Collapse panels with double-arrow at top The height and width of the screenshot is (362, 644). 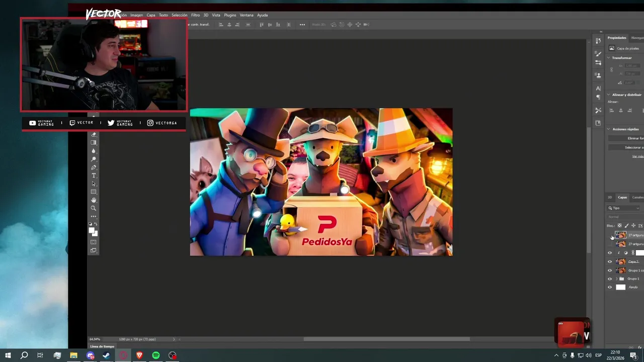[x=601, y=32]
